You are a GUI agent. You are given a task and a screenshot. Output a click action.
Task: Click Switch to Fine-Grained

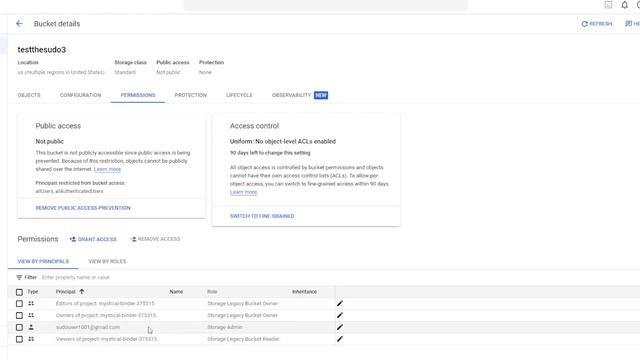262,216
